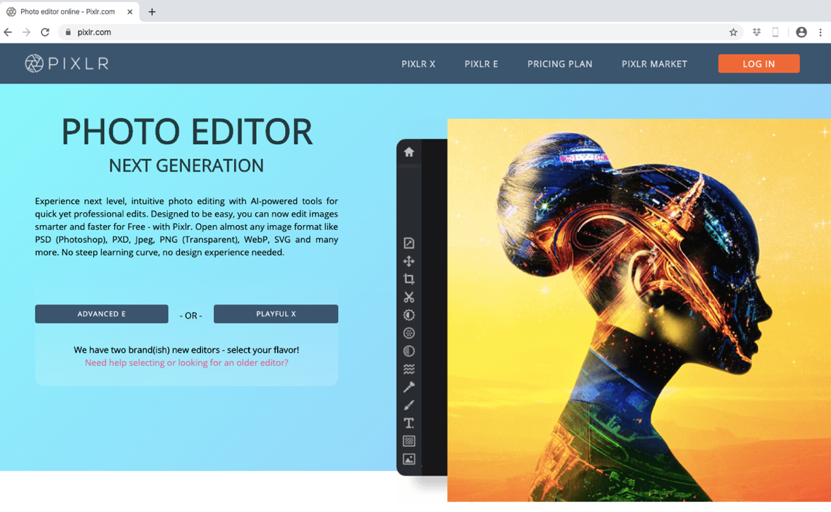View site lock security info
This screenshot has width=831, height=512.
tap(68, 32)
